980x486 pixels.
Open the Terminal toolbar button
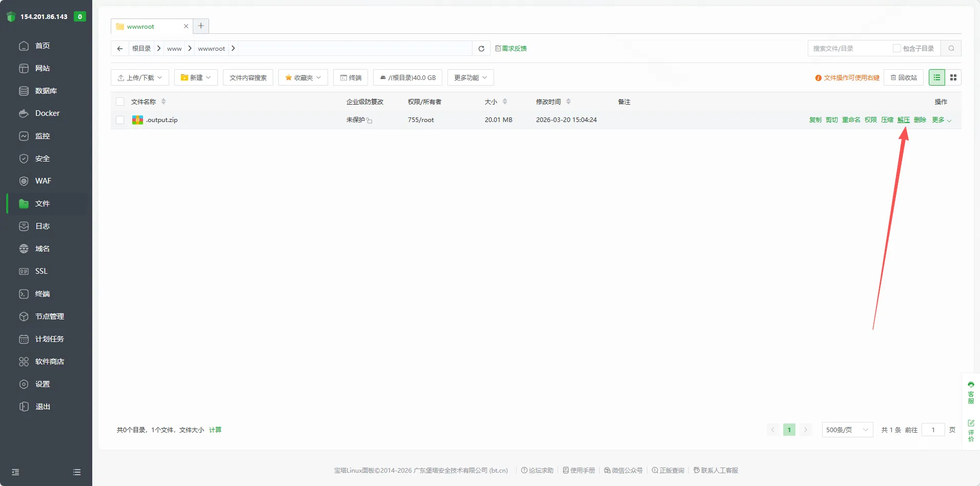click(x=351, y=78)
